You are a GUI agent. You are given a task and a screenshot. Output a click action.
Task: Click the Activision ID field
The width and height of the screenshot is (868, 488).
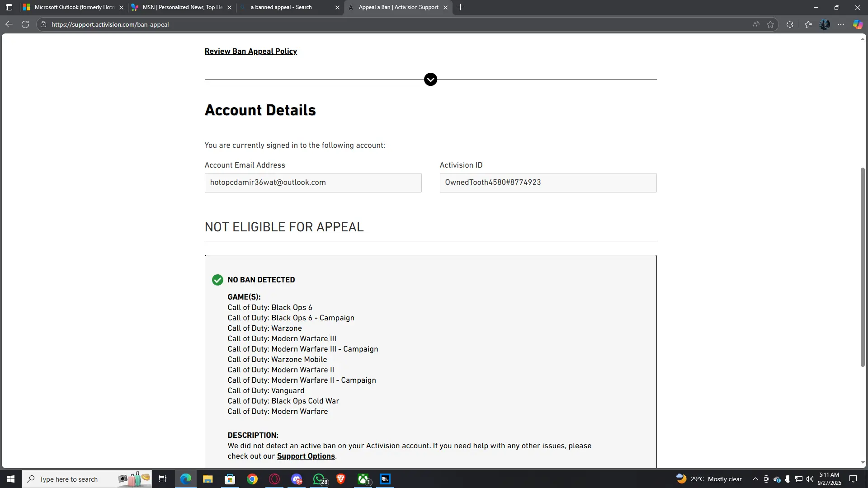point(548,183)
